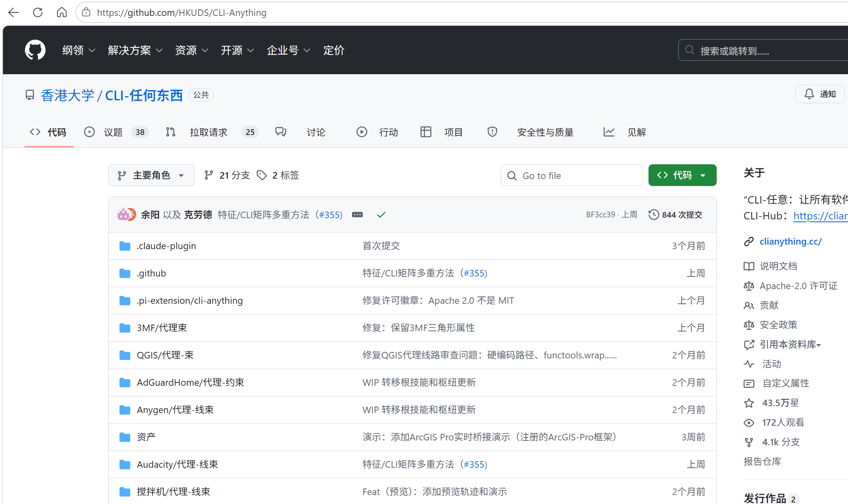Click the browser address bar URL

(x=182, y=13)
